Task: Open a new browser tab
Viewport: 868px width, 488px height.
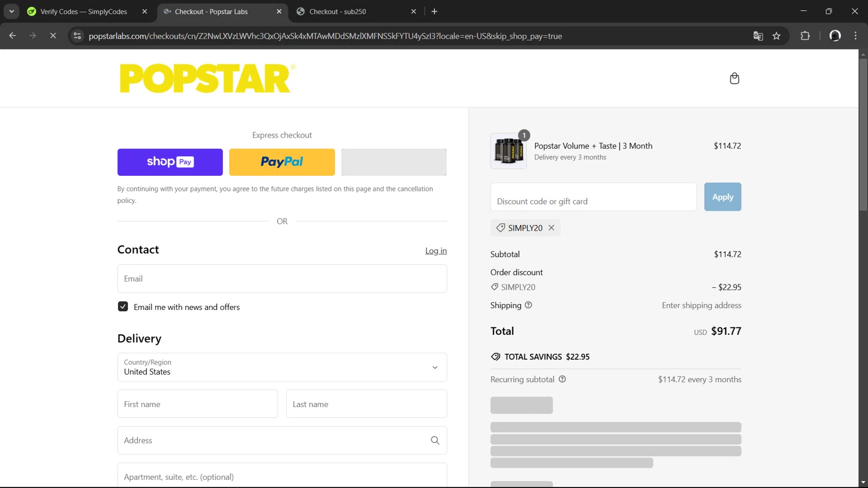Action: tap(435, 12)
